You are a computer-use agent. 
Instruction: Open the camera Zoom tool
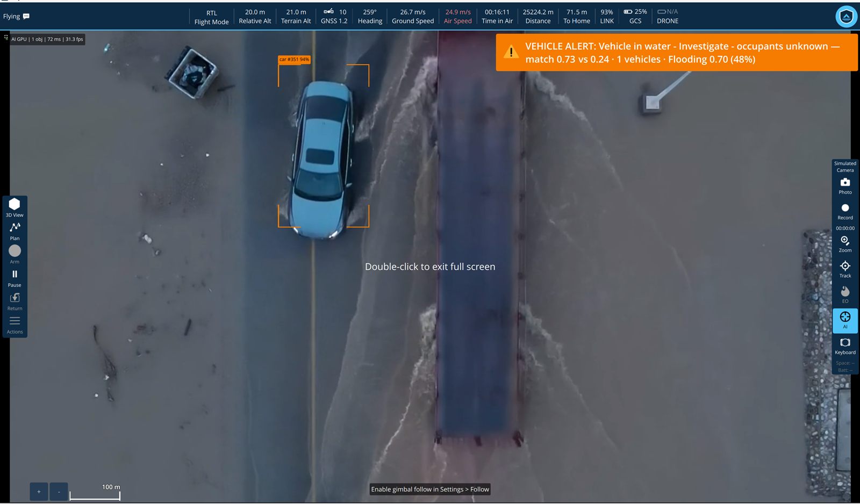845,244
